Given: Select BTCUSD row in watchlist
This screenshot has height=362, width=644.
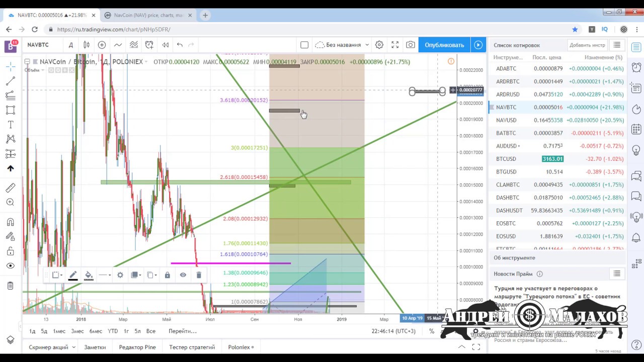Looking at the screenshot, I should point(557,159).
